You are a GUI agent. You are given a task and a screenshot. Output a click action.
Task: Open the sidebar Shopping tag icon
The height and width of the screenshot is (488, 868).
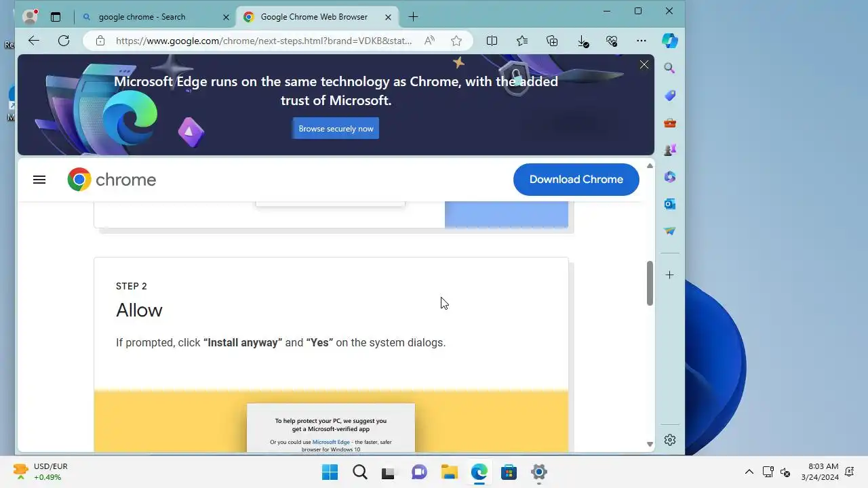tap(670, 96)
